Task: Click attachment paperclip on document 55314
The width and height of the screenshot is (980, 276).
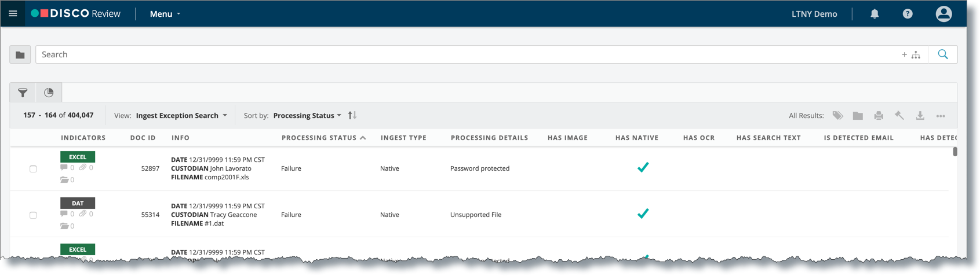Action: 83,214
